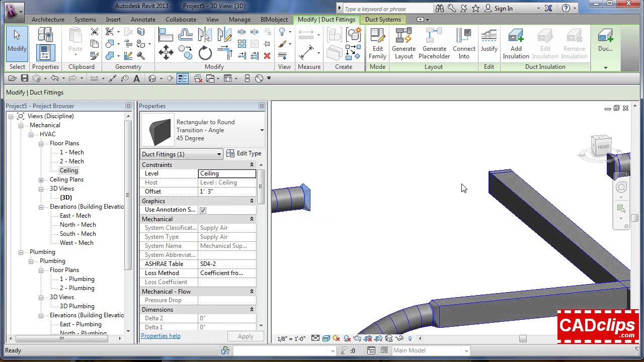Click Generate Placeholder tool
This screenshot has height=362, width=644.
[434, 43]
